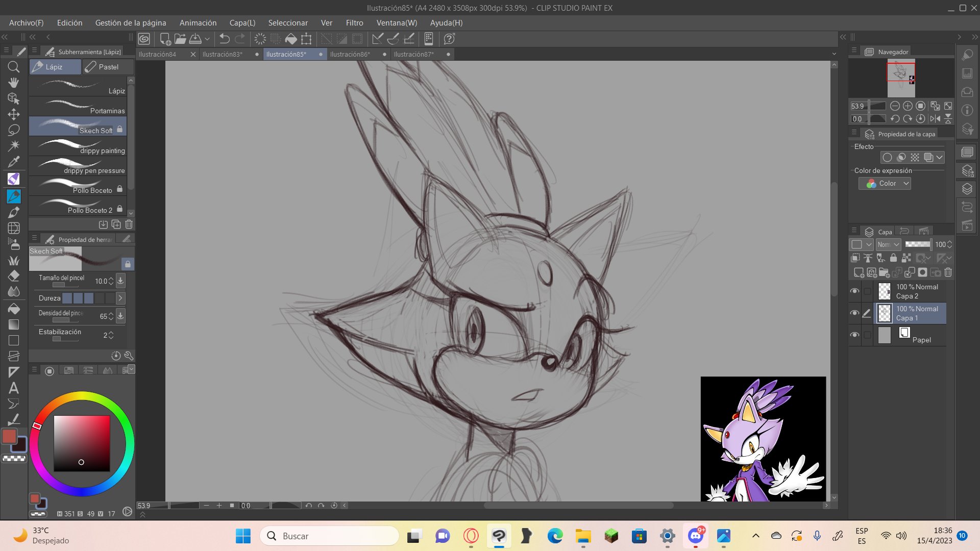Toggle Capa 2 layer checkbox beside eye
Image resolution: width=980 pixels, height=551 pixels.
pyautogui.click(x=867, y=291)
